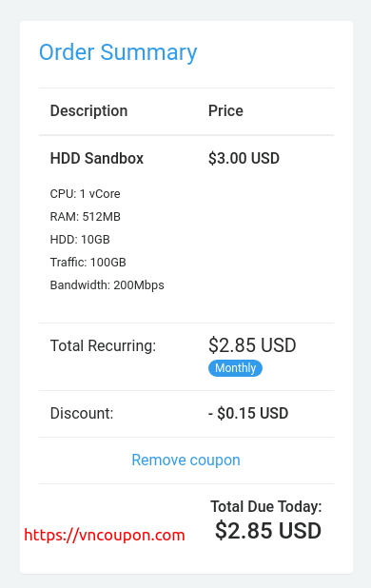The width and height of the screenshot is (371, 588).
Task: Click the $2.85 USD recurring amount
Action: (x=252, y=345)
